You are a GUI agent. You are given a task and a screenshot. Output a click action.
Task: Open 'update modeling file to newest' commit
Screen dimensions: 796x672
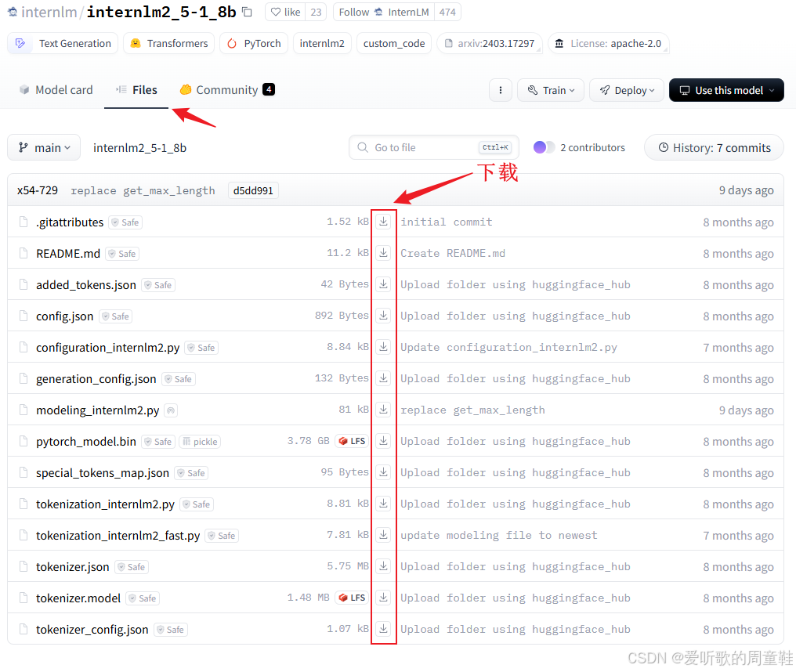pyautogui.click(x=499, y=535)
